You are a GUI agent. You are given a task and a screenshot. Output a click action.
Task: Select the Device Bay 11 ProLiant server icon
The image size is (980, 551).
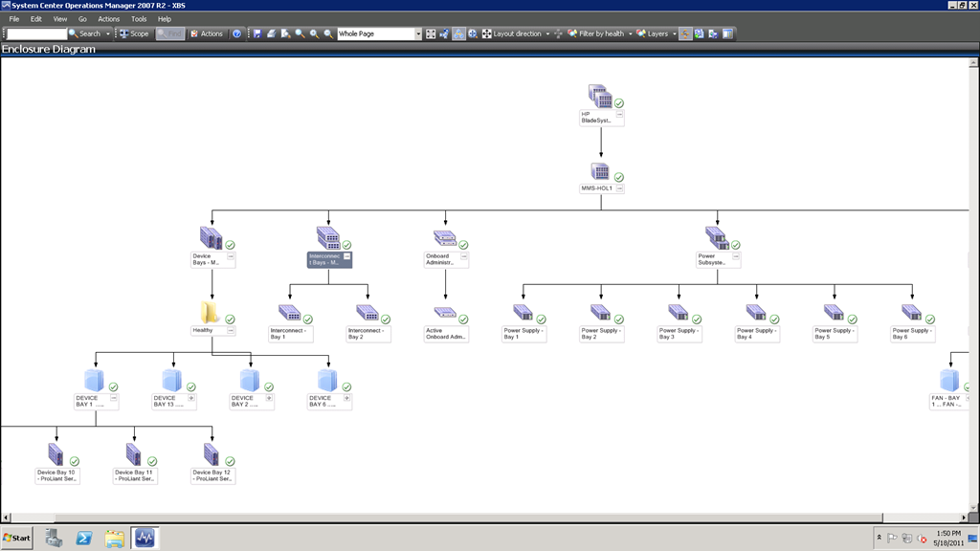133,453
